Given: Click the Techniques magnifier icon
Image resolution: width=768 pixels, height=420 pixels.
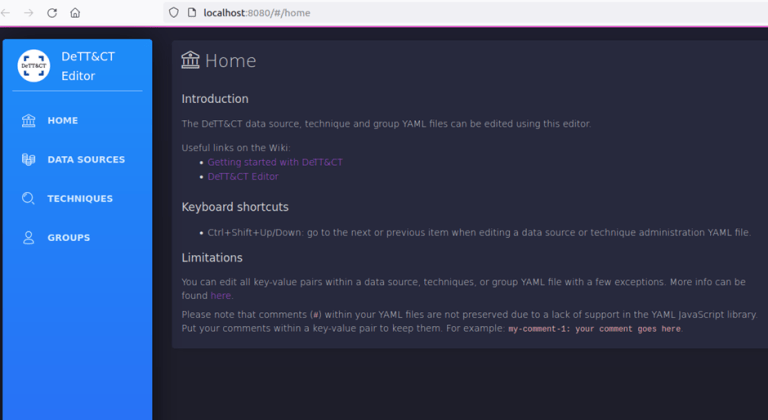Looking at the screenshot, I should [29, 199].
